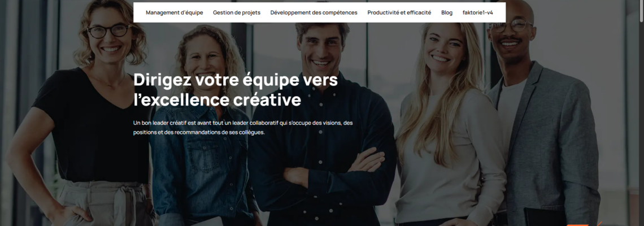Click the black tablet held by blazer man
644x226 pixels.
tap(544, 217)
